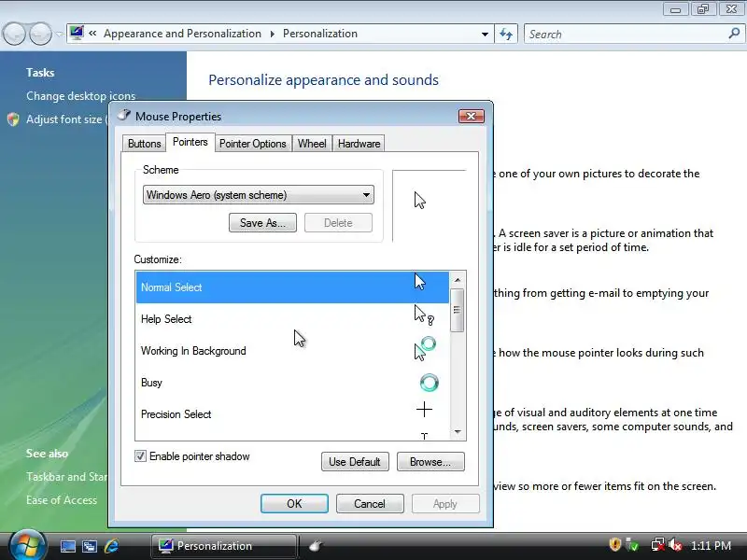The image size is (747, 560).
Task: Click the Search field in Personalization window
Action: (x=625, y=35)
